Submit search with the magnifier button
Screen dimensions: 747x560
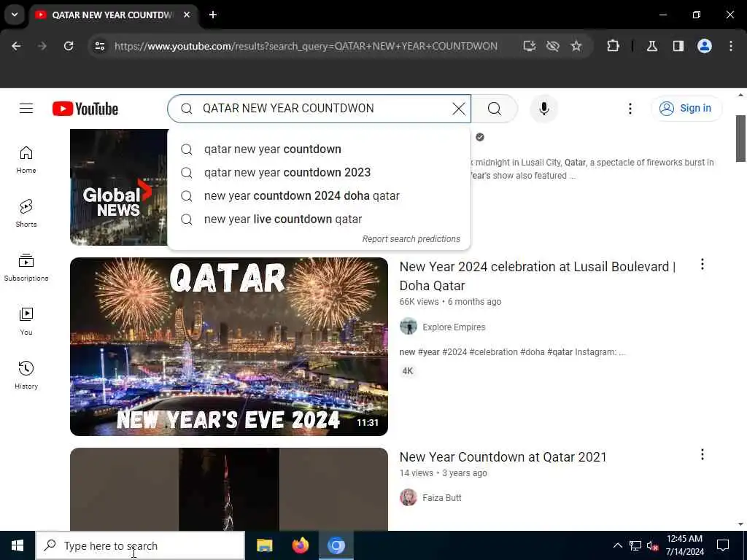[x=495, y=109]
